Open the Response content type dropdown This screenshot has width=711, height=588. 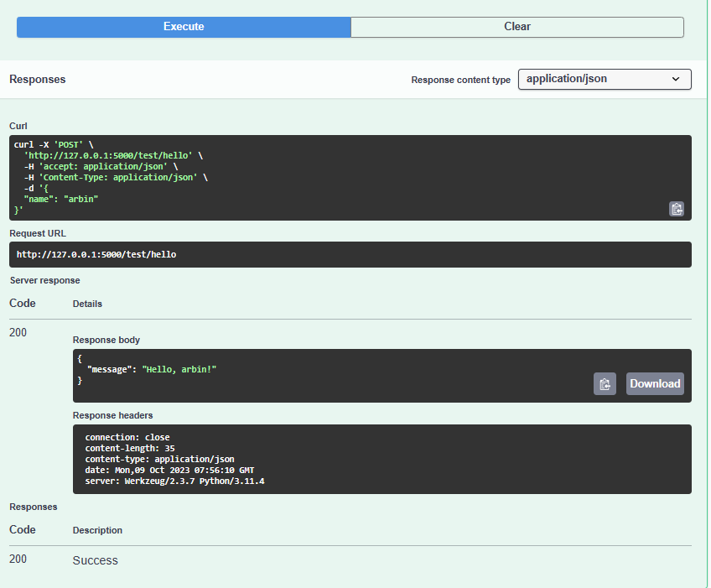(x=605, y=79)
